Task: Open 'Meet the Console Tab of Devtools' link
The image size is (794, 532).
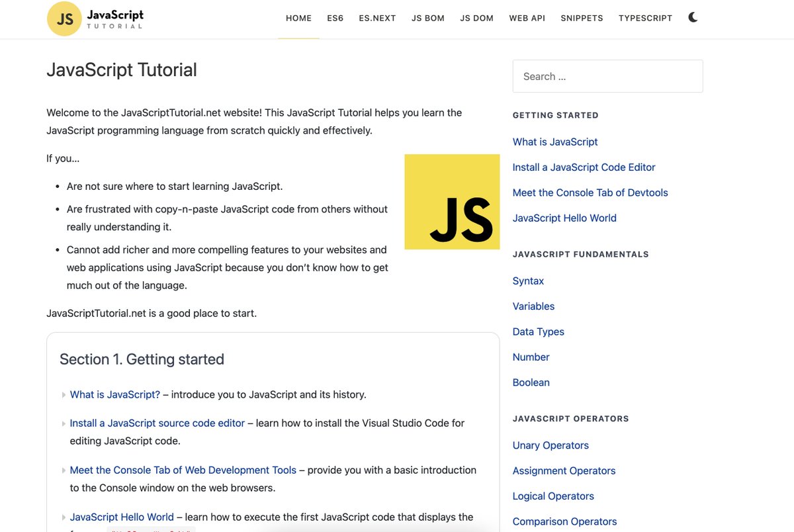Action: click(590, 192)
